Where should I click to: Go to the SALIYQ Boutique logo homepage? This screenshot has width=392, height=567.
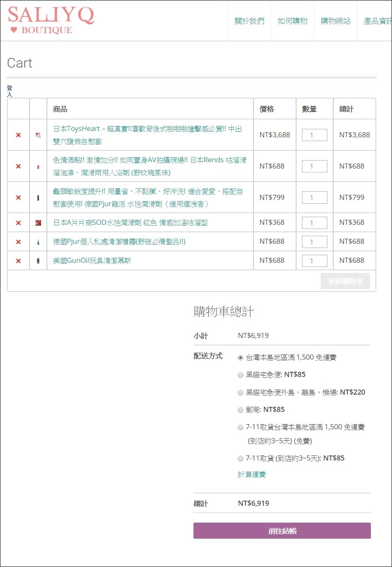[x=51, y=20]
